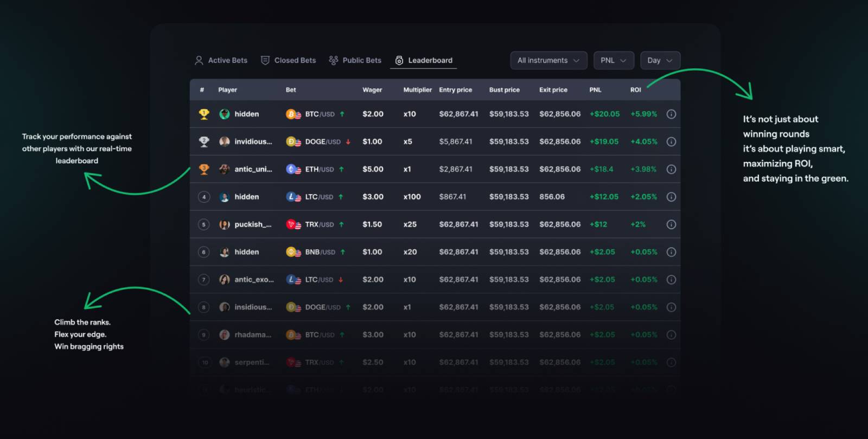Image resolution: width=868 pixels, height=439 pixels.
Task: Click the silver trophy rank icon
Action: tap(204, 141)
